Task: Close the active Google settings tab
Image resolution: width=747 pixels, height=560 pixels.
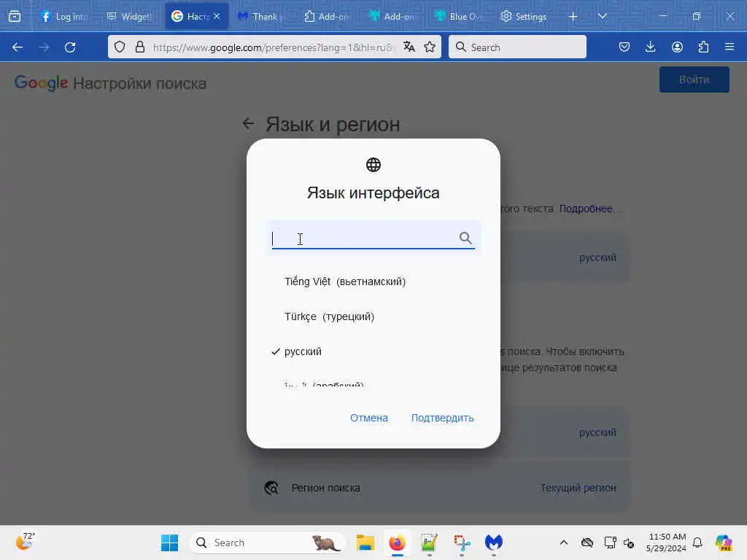Action: click(x=217, y=16)
